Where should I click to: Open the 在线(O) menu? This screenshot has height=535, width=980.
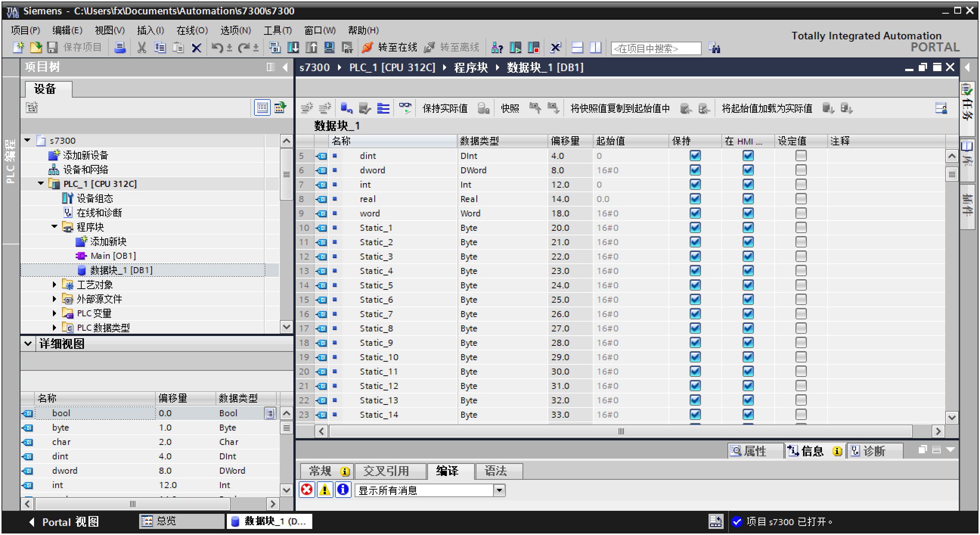(192, 30)
